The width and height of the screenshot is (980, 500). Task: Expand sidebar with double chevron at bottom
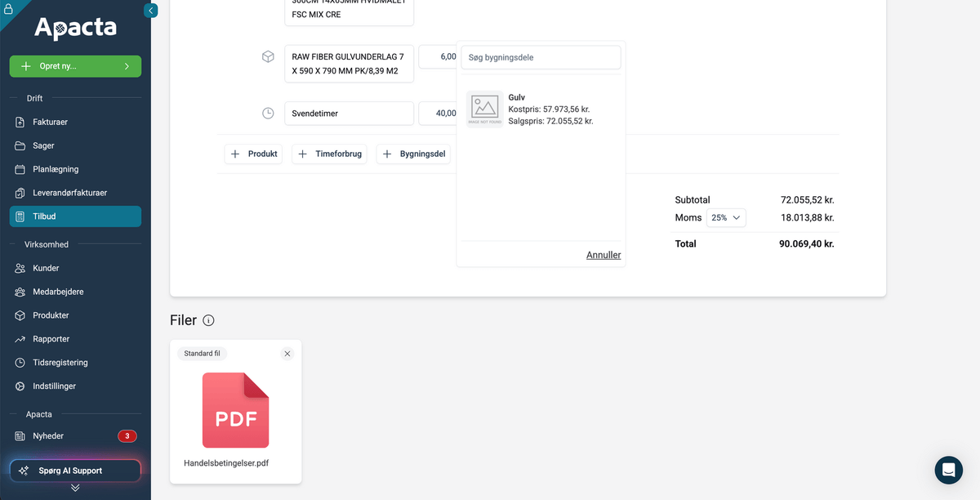click(75, 488)
